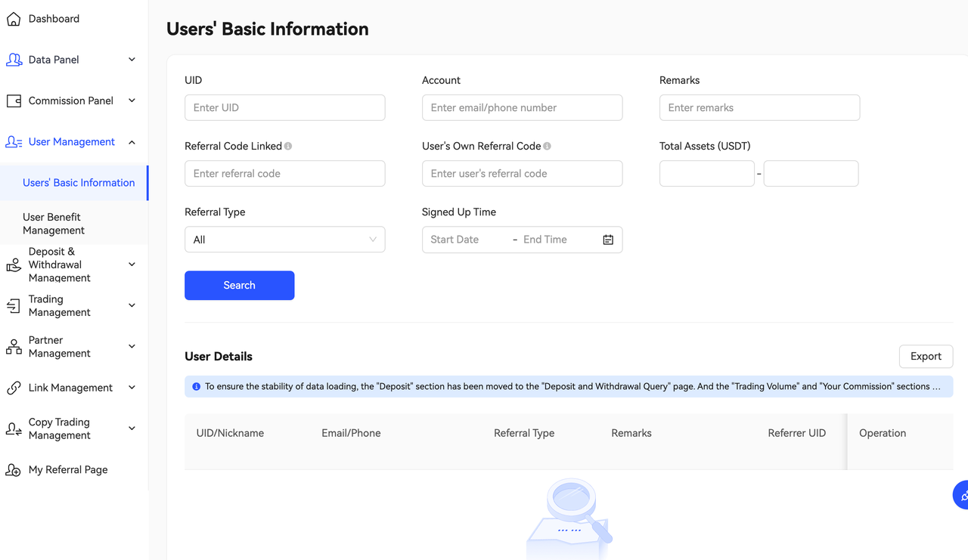This screenshot has width=968, height=560.
Task: Open calendar icon in Signed Up Time
Action: pyautogui.click(x=608, y=240)
